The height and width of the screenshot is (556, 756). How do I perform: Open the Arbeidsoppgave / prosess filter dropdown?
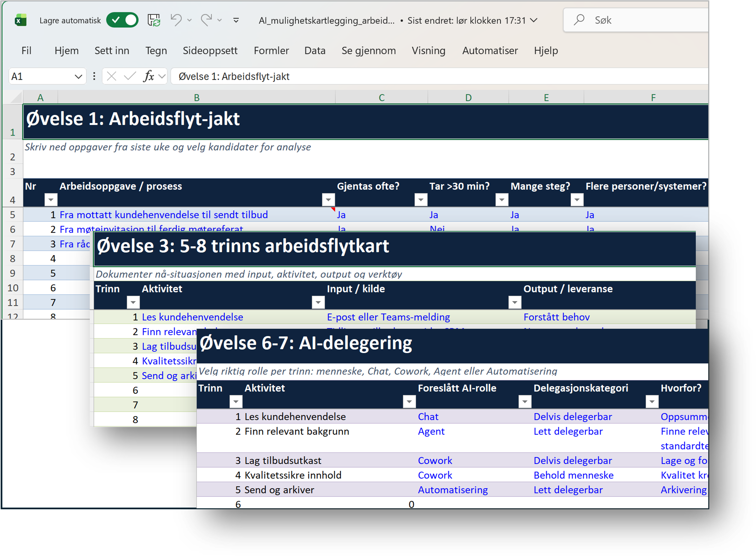[328, 200]
